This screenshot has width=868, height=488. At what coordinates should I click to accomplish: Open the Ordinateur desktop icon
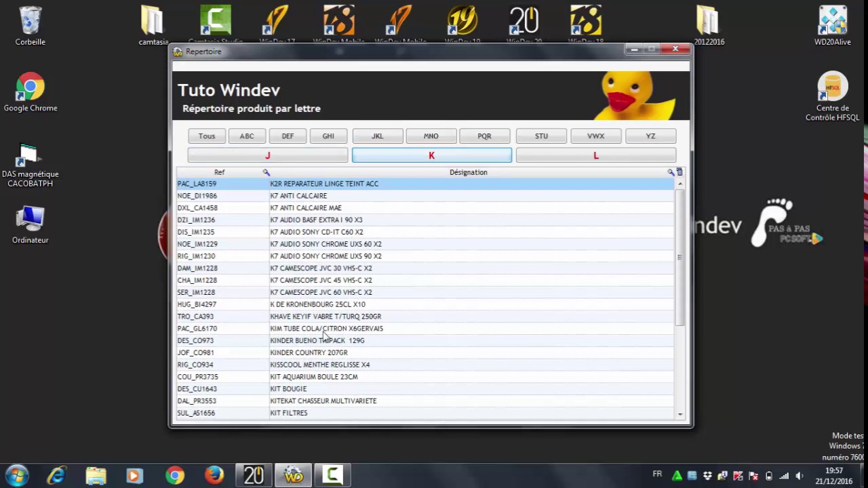tap(31, 225)
